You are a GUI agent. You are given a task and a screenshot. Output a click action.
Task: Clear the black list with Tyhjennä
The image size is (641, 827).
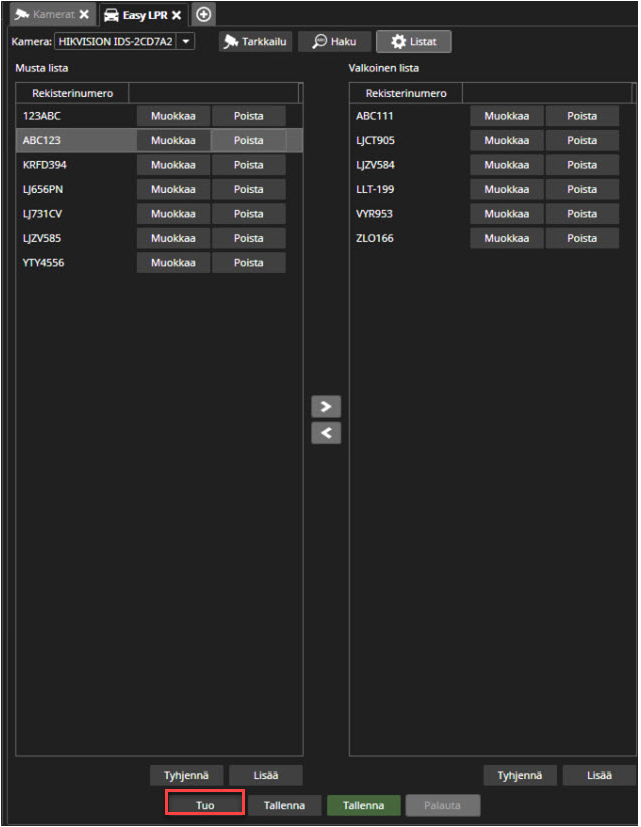tap(186, 775)
